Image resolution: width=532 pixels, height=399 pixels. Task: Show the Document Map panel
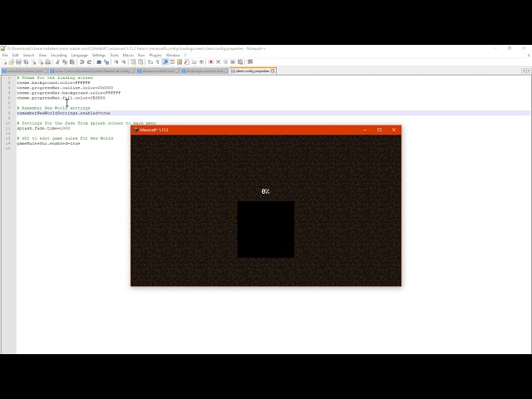[x=180, y=62]
